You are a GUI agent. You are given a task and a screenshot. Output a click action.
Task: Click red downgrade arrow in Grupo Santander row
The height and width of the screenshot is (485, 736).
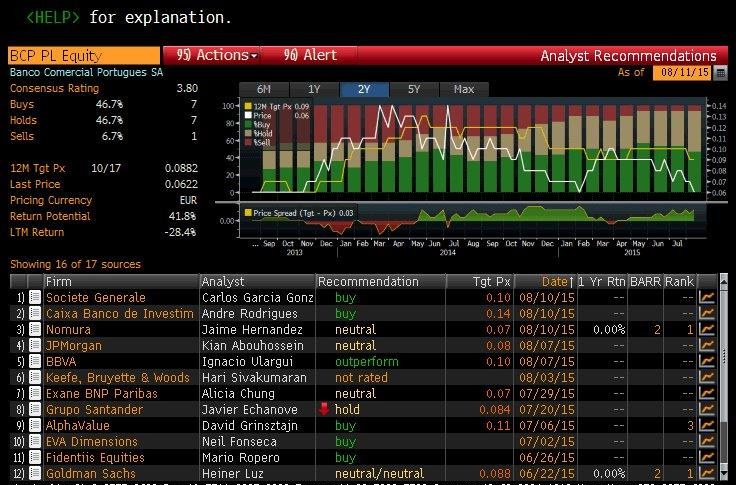click(x=324, y=409)
